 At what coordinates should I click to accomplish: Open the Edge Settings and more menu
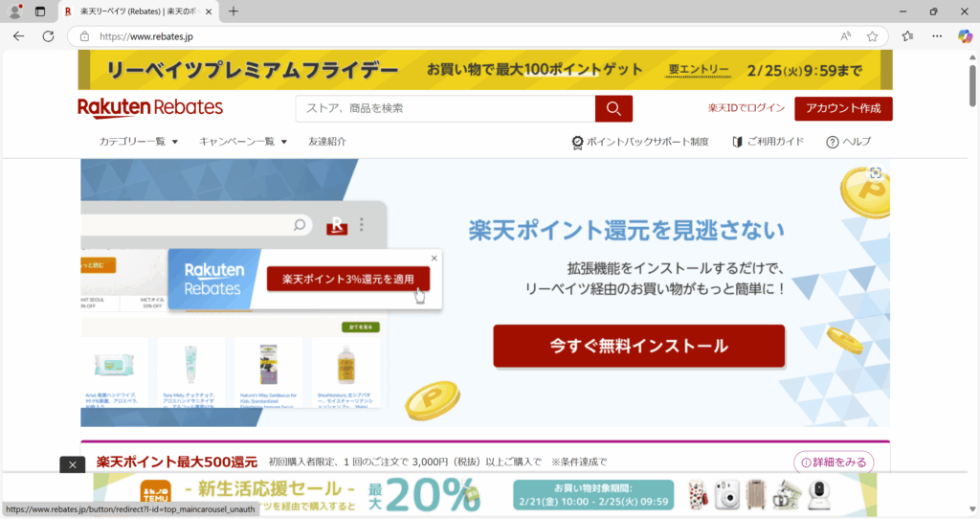click(x=937, y=36)
